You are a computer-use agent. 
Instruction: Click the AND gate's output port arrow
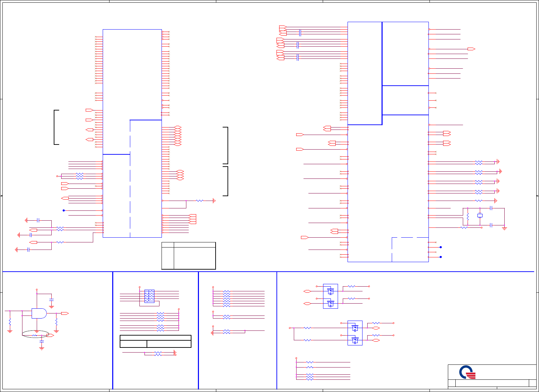point(65,313)
